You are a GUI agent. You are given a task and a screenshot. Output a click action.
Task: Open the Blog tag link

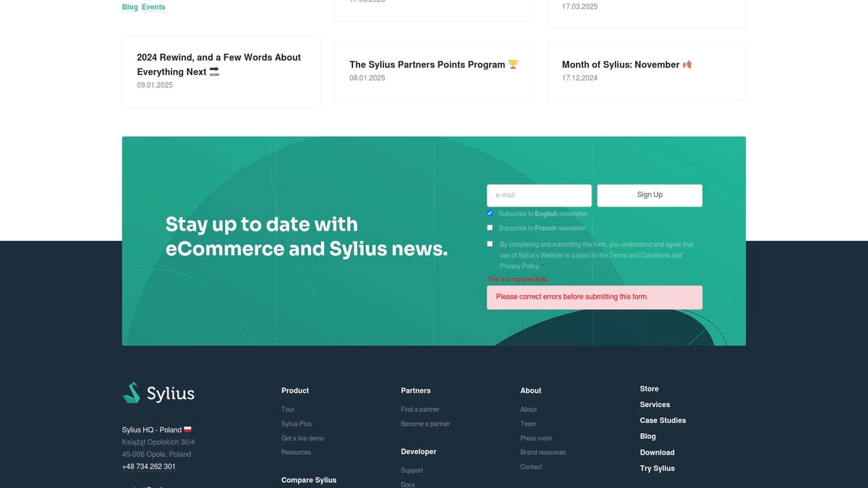130,7
